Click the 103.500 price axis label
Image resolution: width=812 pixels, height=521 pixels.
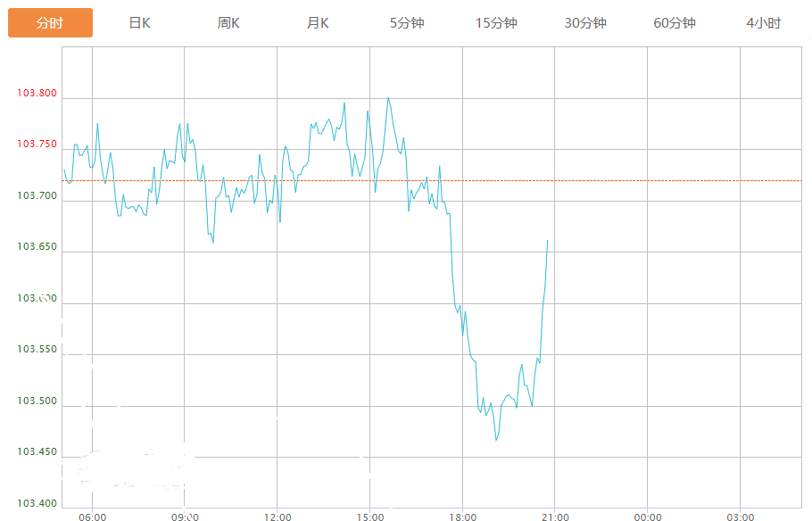[x=37, y=401]
